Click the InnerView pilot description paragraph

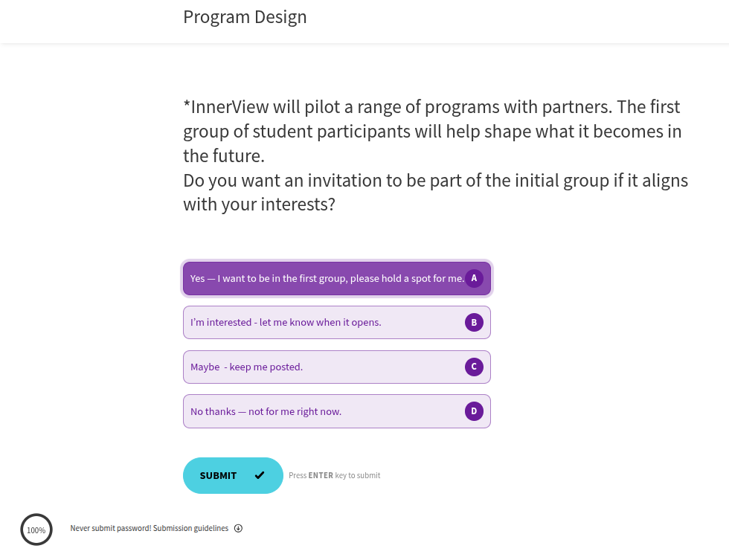point(431,131)
